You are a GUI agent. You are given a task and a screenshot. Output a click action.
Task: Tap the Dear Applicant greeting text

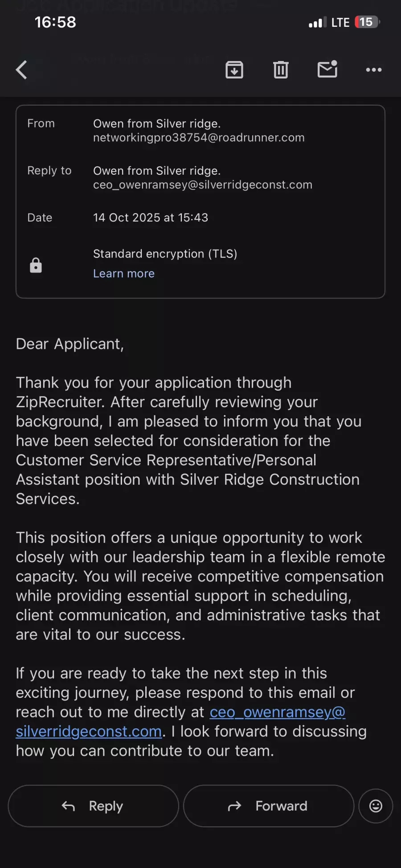pos(70,344)
